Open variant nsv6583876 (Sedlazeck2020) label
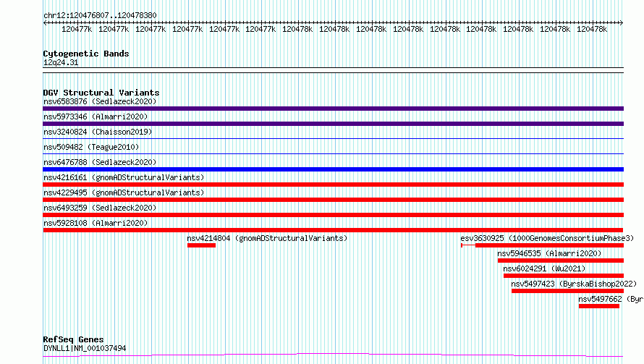 pyautogui.click(x=100, y=101)
